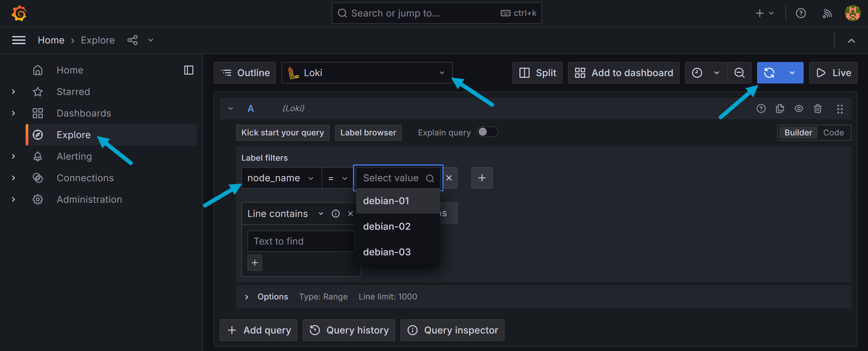This screenshot has width=868, height=351.
Task: Open the hamburger navigation menu icon
Action: pyautogui.click(x=19, y=40)
